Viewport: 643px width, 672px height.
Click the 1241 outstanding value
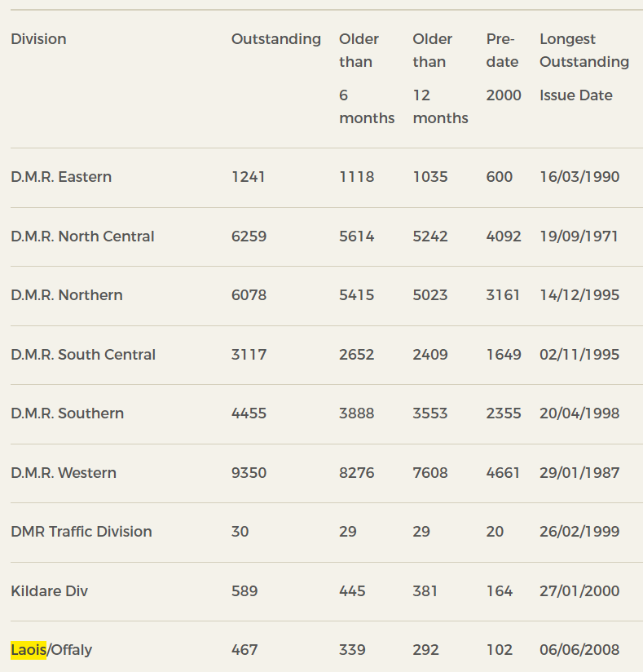tap(248, 177)
